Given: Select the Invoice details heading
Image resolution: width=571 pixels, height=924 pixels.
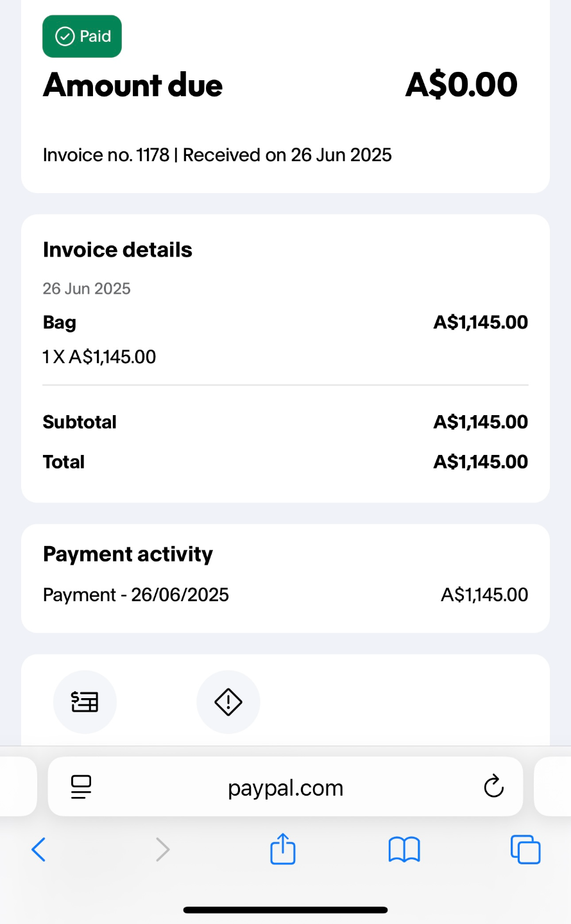Looking at the screenshot, I should [117, 250].
